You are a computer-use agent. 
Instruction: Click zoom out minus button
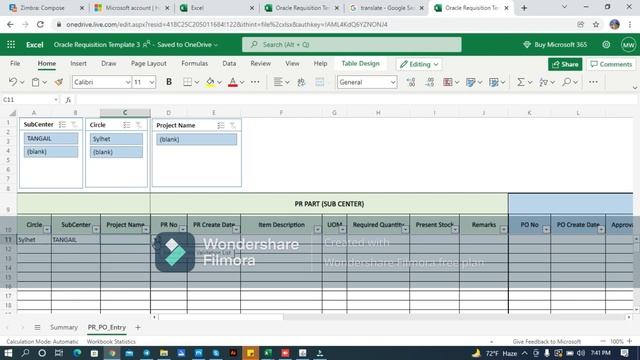coord(603,341)
